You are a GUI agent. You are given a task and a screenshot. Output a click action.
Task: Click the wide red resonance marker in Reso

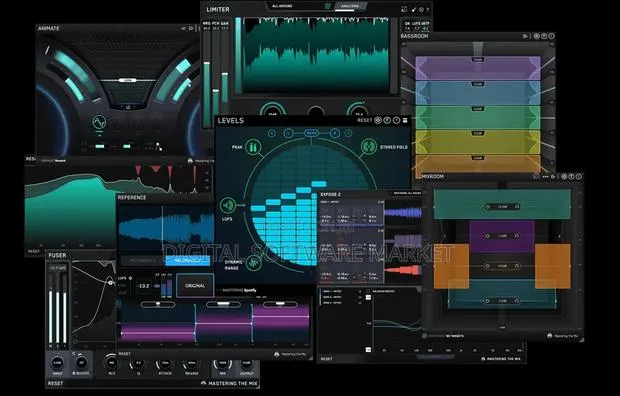155,169
